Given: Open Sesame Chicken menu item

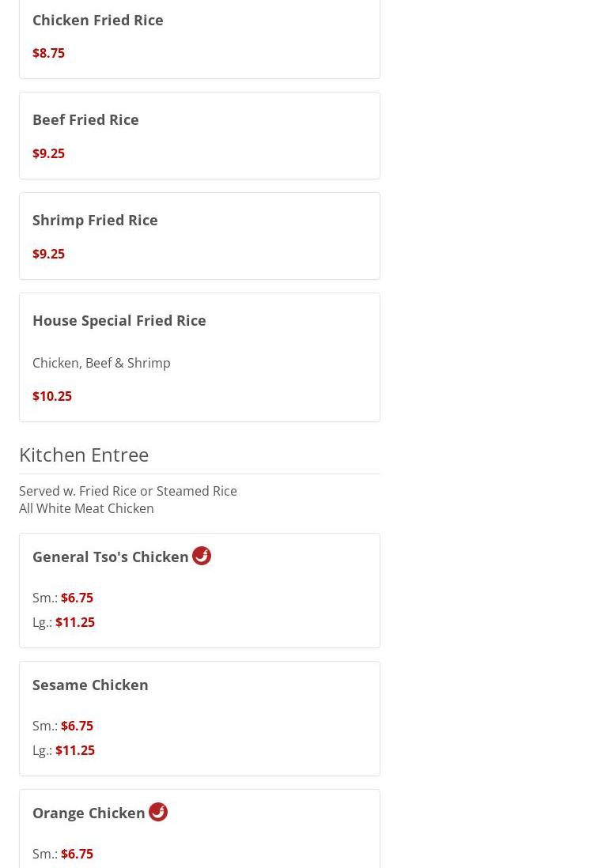Looking at the screenshot, I should (x=199, y=719).
